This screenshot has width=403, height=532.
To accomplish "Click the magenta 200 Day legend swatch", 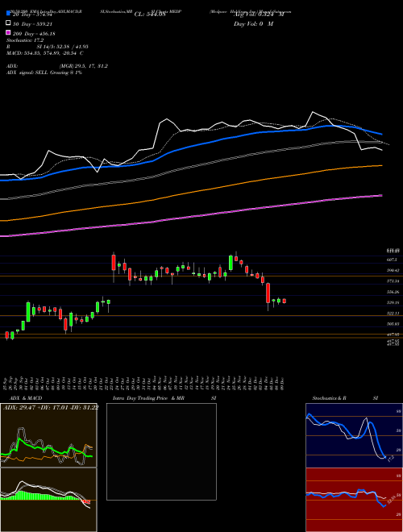I will point(8,33).
